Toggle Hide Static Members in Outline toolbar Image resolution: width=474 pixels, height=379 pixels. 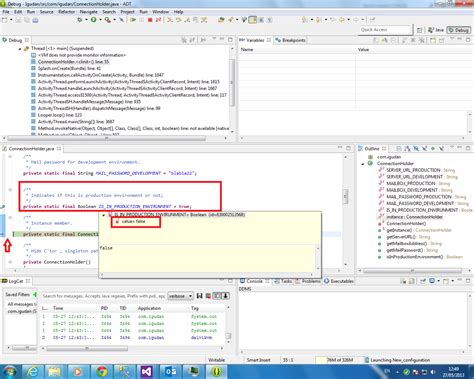point(424,148)
